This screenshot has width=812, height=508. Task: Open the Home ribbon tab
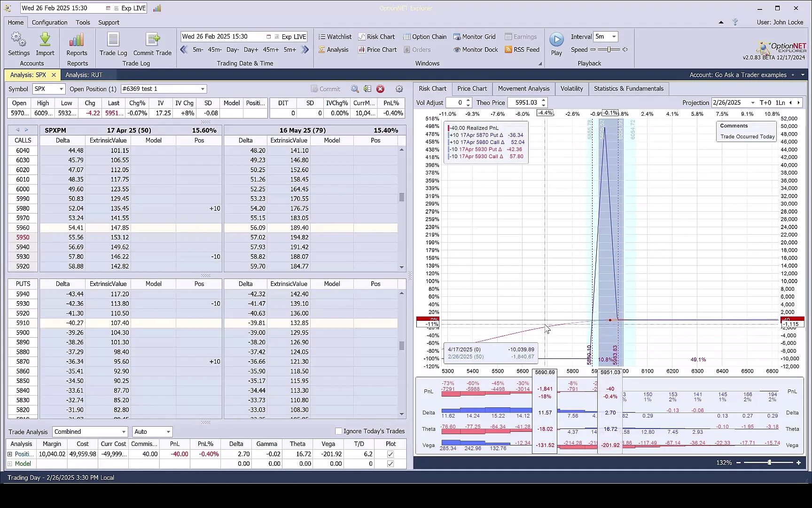[x=16, y=22]
